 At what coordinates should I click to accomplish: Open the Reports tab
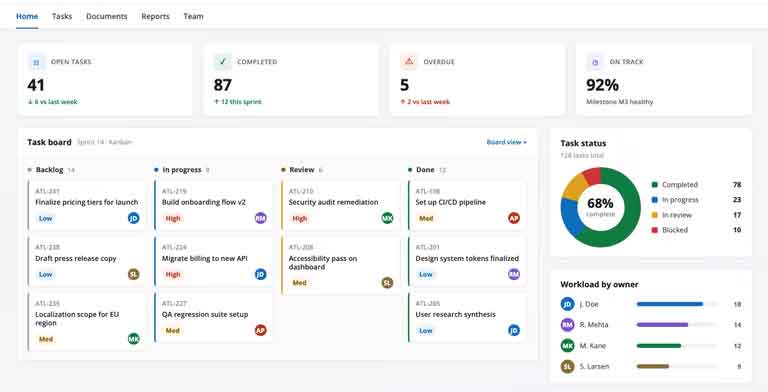click(155, 16)
